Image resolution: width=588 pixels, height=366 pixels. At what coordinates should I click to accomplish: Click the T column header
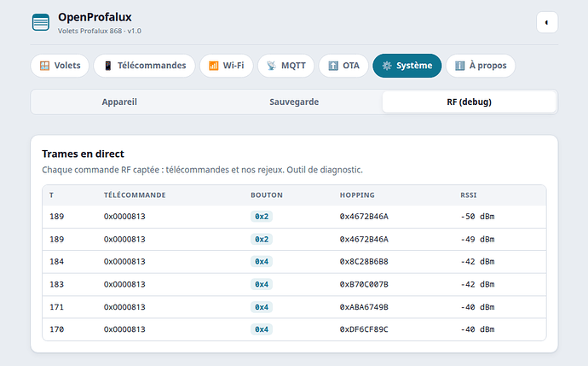click(51, 195)
